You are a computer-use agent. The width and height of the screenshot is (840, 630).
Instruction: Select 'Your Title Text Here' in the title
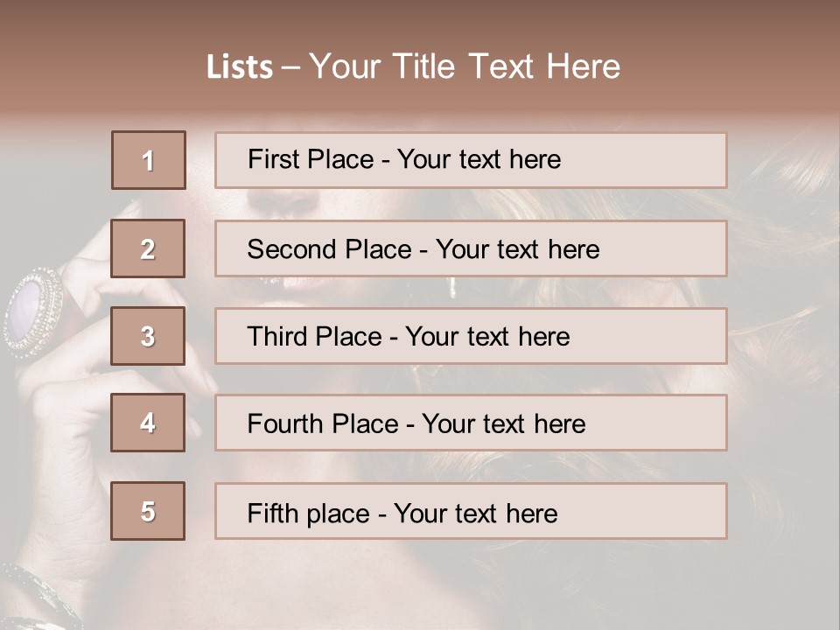point(465,67)
